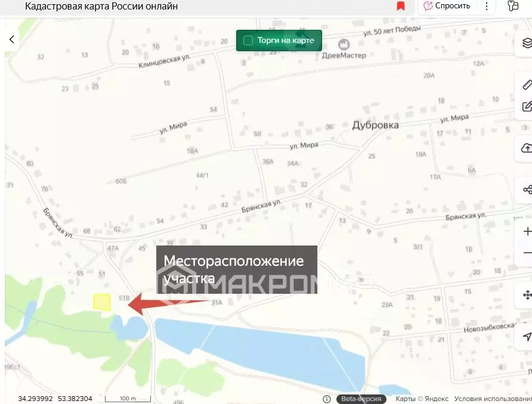The image size is (532, 404).
Task: Open the three-dot overflow menu
Action: (487, 6)
